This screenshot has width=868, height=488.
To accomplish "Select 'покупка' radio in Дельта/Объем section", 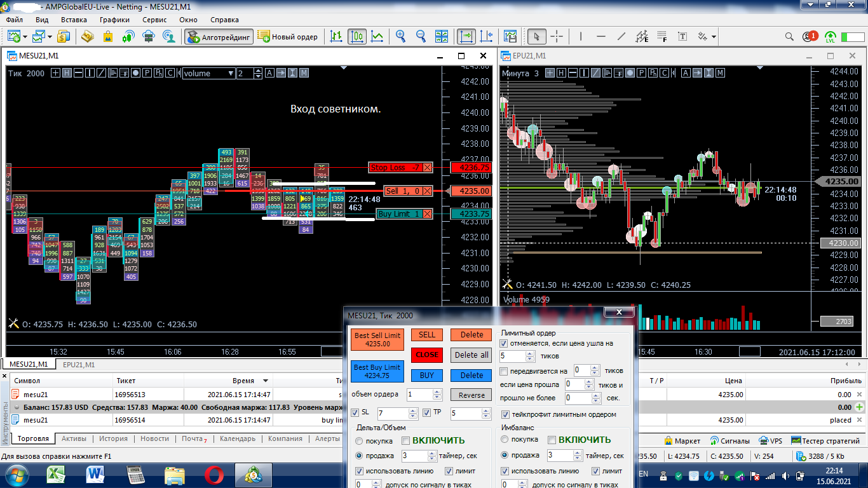I will tap(359, 440).
